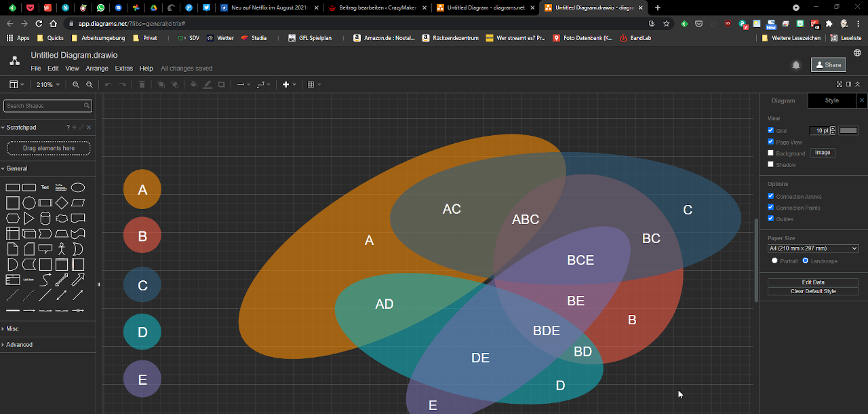Collapse the General shapes section

point(14,168)
